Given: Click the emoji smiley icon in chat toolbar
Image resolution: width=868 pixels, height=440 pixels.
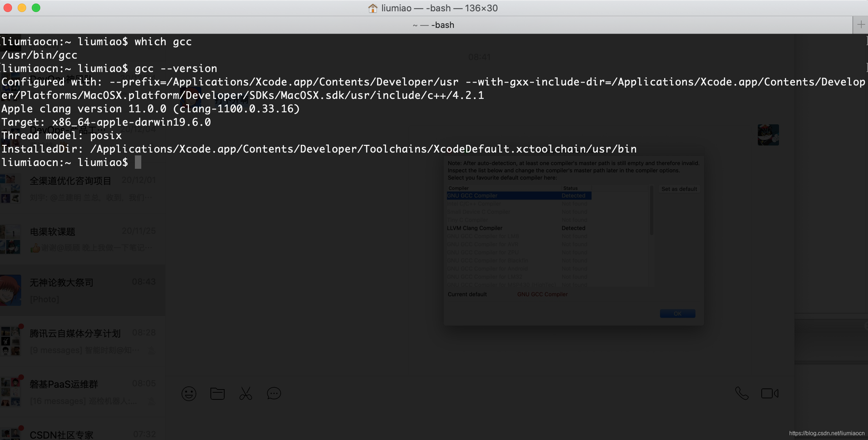Looking at the screenshot, I should (x=189, y=393).
